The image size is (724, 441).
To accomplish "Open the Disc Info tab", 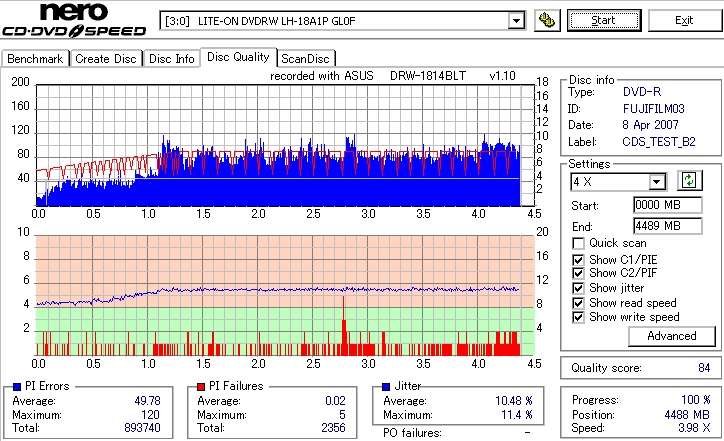I will pos(172,59).
